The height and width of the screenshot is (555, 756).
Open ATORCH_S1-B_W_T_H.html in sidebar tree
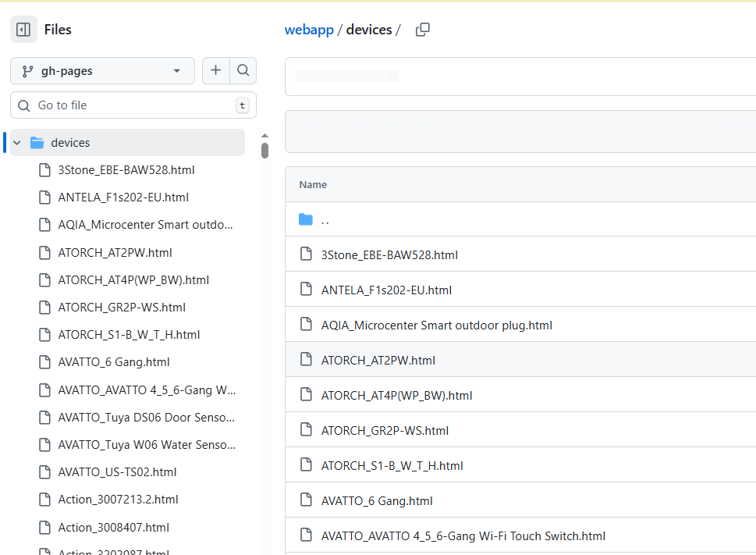point(129,335)
